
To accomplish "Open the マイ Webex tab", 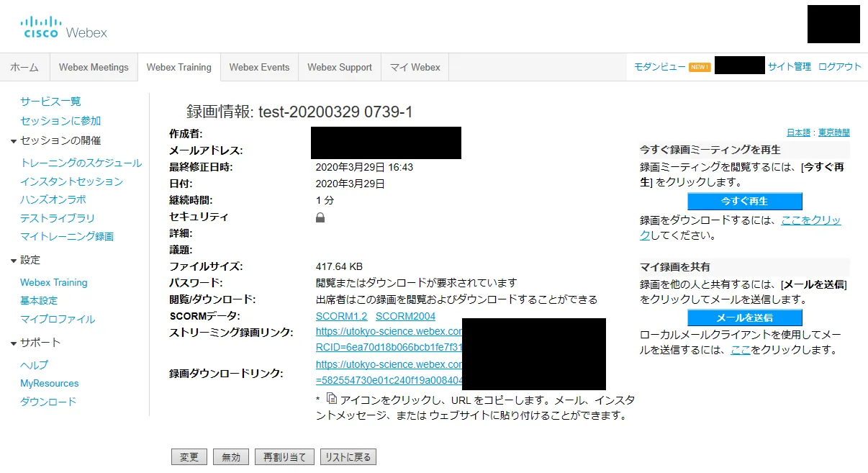I will pos(415,67).
